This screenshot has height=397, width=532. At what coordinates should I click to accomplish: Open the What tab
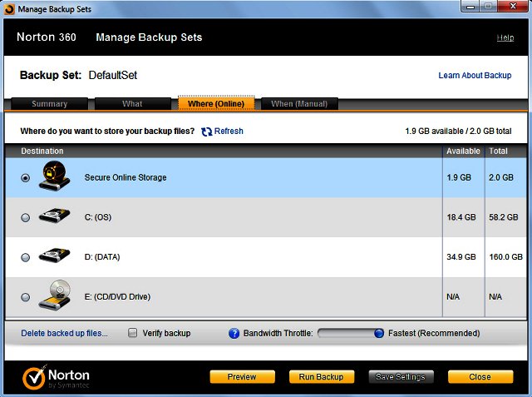[x=133, y=104]
